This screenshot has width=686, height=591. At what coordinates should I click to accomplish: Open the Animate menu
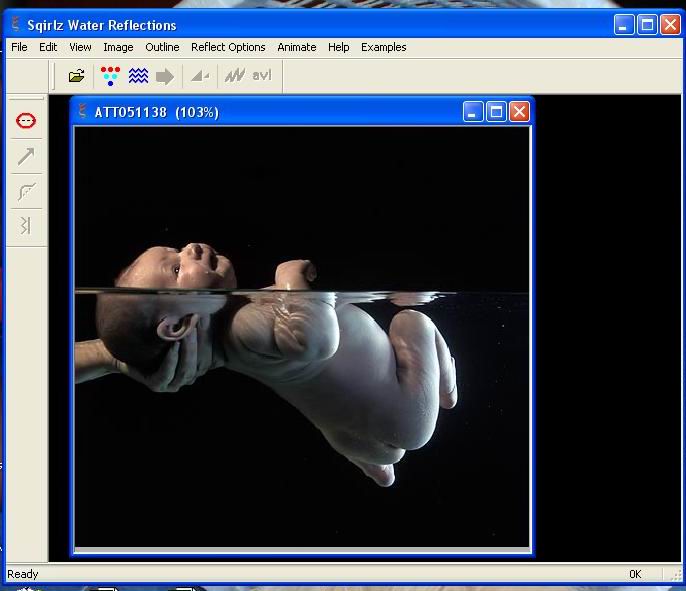(x=297, y=47)
